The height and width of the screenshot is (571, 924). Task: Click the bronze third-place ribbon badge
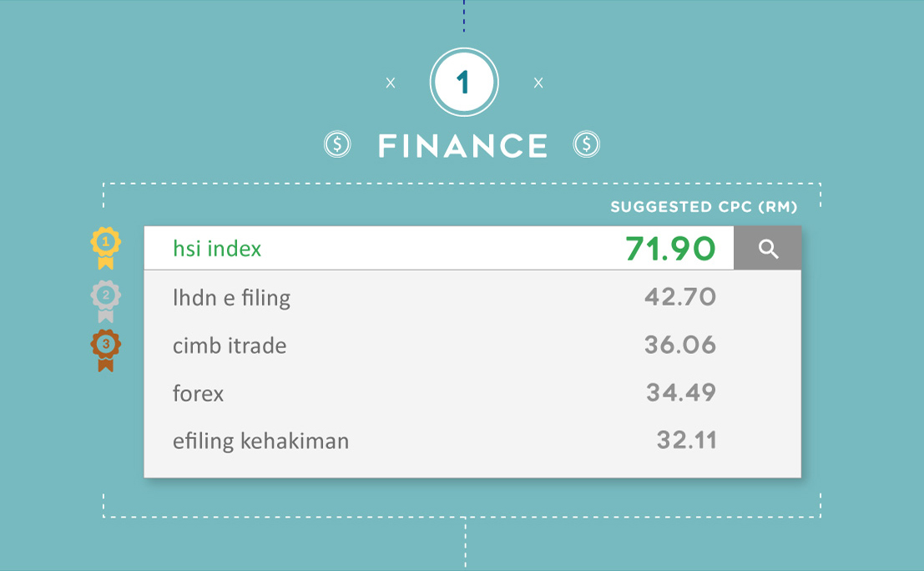coord(105,351)
